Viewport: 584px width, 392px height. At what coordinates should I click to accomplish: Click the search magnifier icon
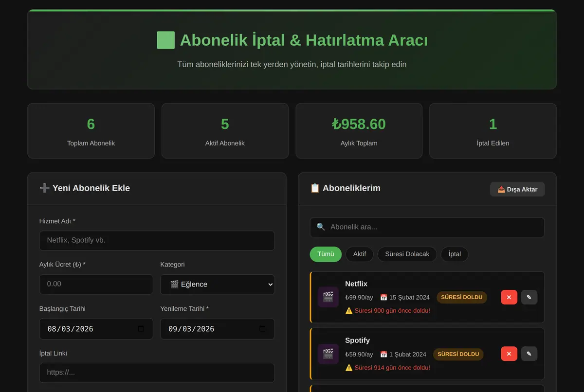coord(321,227)
